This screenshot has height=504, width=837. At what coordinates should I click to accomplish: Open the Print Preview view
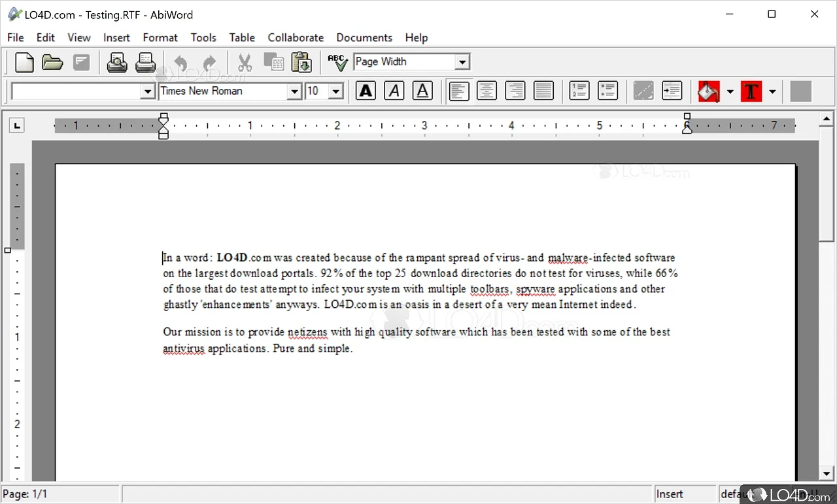(x=116, y=61)
